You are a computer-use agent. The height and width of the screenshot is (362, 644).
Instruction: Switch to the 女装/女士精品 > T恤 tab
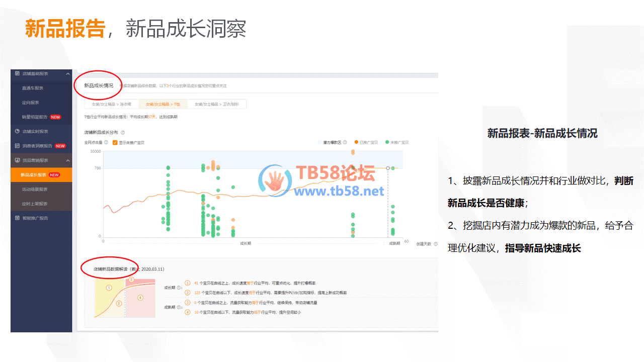coord(163,105)
